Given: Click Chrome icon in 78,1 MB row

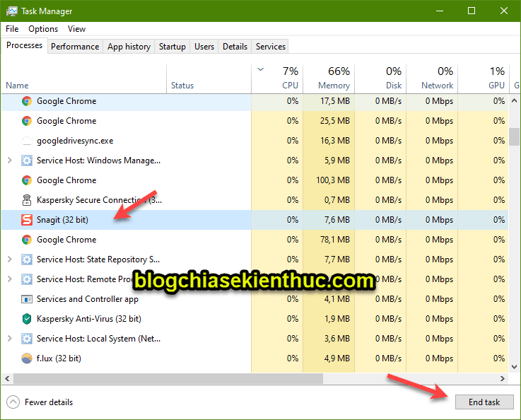Looking at the screenshot, I should pyautogui.click(x=27, y=240).
